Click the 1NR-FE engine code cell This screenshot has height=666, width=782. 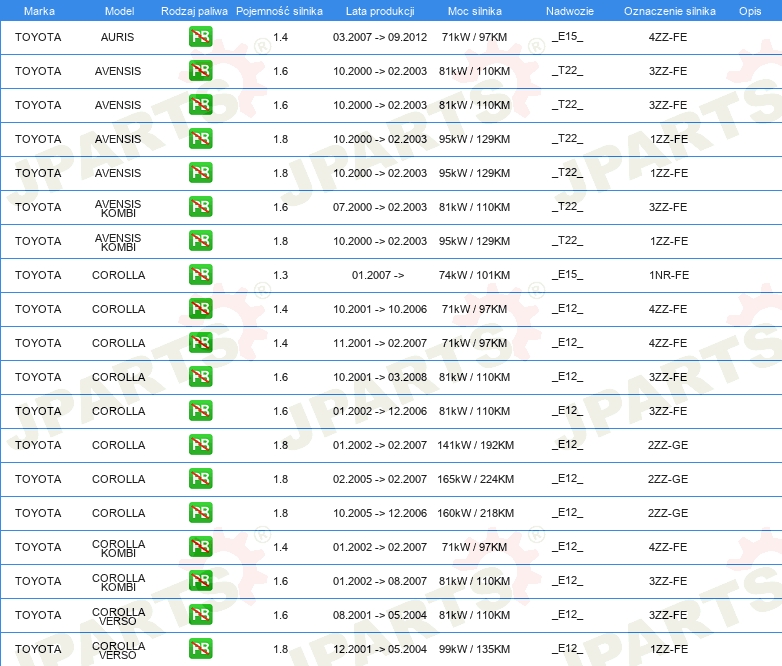[x=669, y=275]
